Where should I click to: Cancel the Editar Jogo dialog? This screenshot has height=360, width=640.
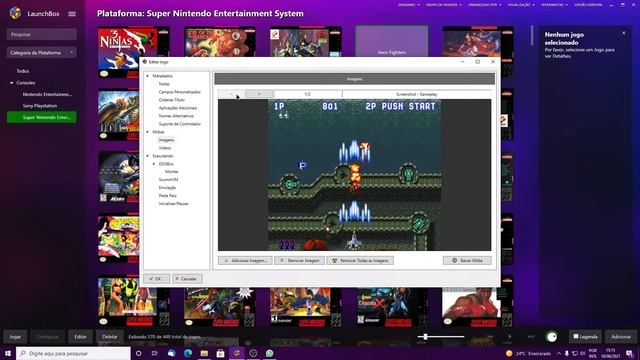187,279
